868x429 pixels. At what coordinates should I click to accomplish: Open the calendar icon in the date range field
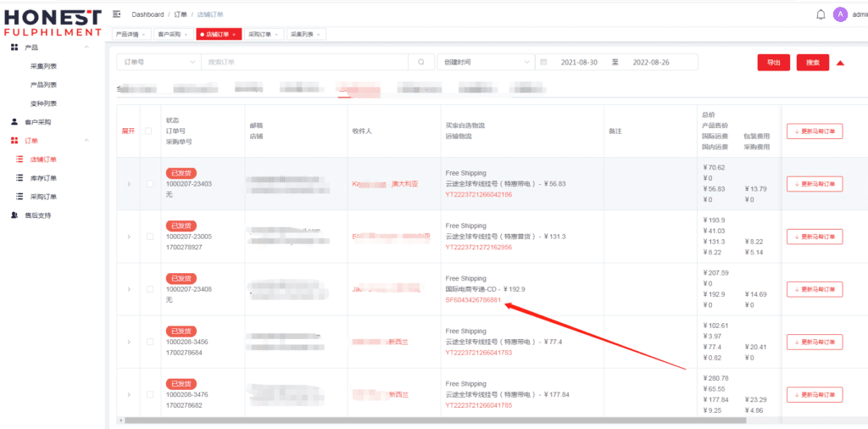[x=543, y=62]
